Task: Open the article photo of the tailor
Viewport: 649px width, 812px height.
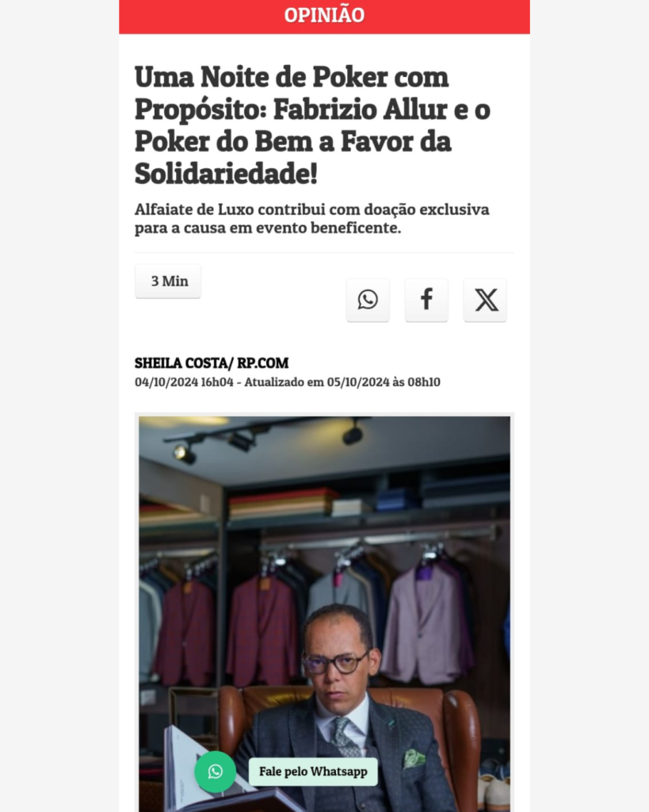Action: [x=325, y=614]
